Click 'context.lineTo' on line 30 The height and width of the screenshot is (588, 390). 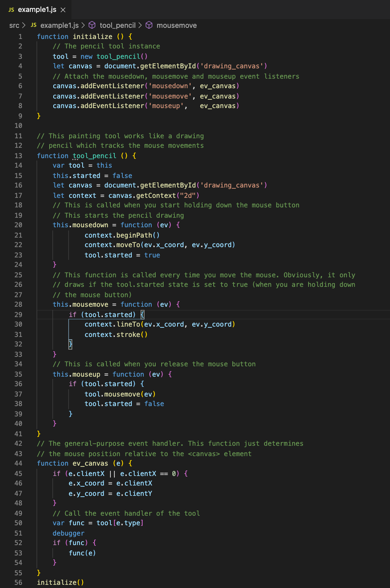[112, 324]
